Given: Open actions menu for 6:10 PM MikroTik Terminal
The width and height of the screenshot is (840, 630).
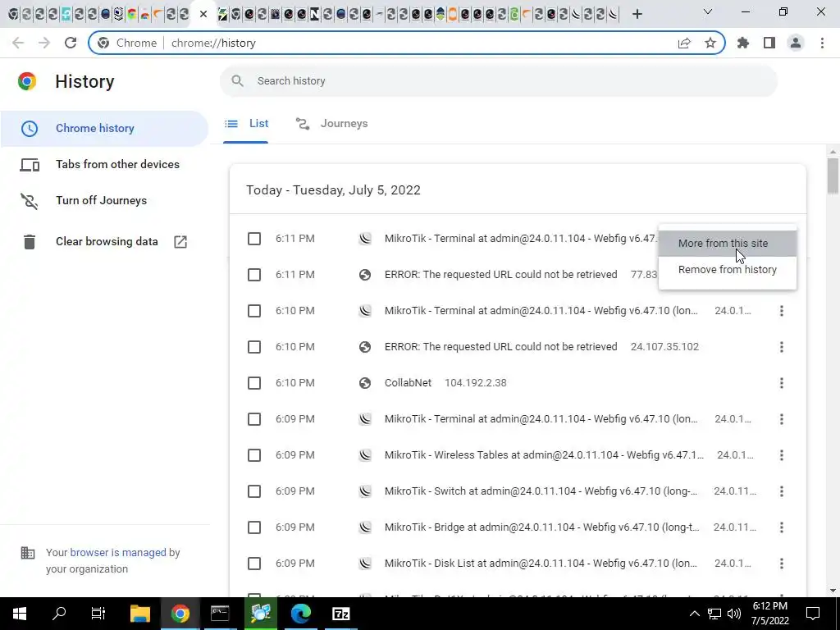Looking at the screenshot, I should click(x=782, y=311).
